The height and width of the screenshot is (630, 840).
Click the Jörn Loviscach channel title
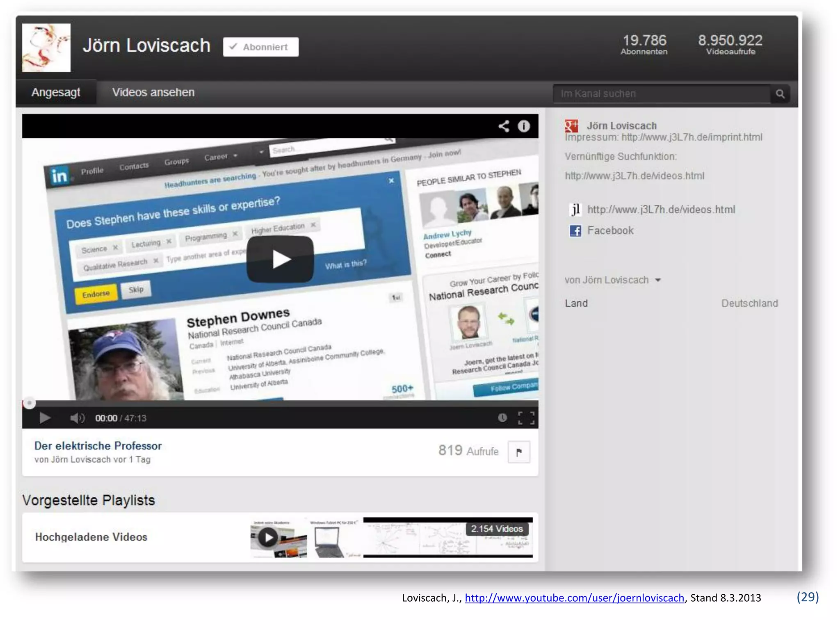point(146,46)
